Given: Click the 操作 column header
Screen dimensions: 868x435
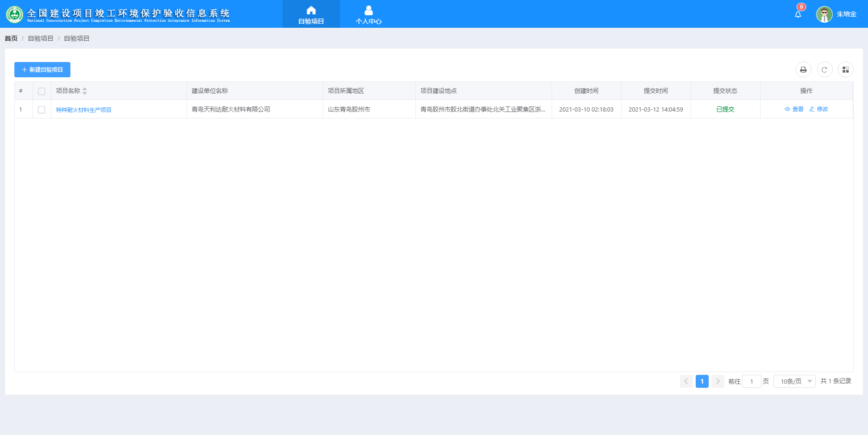Looking at the screenshot, I should (806, 91).
